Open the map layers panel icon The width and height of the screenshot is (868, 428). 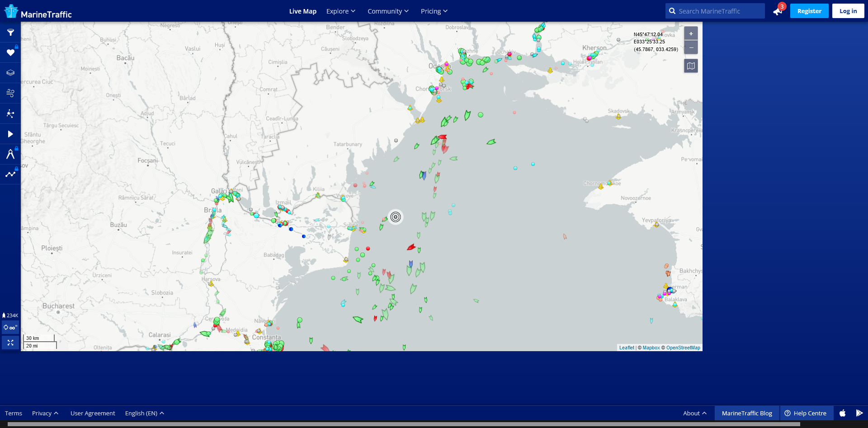coord(10,73)
